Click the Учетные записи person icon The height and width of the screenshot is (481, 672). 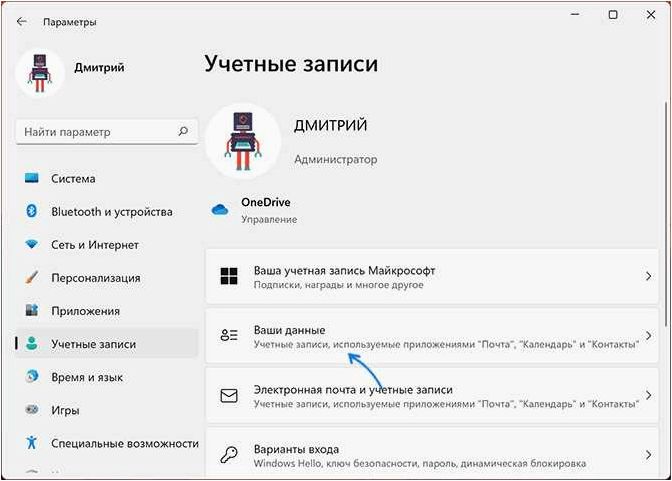point(32,343)
